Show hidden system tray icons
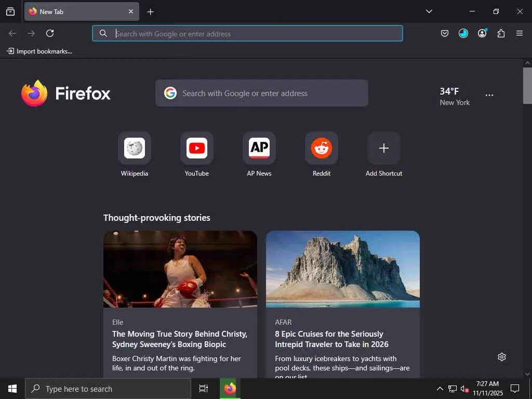Image resolution: width=532 pixels, height=399 pixels. 440,389
